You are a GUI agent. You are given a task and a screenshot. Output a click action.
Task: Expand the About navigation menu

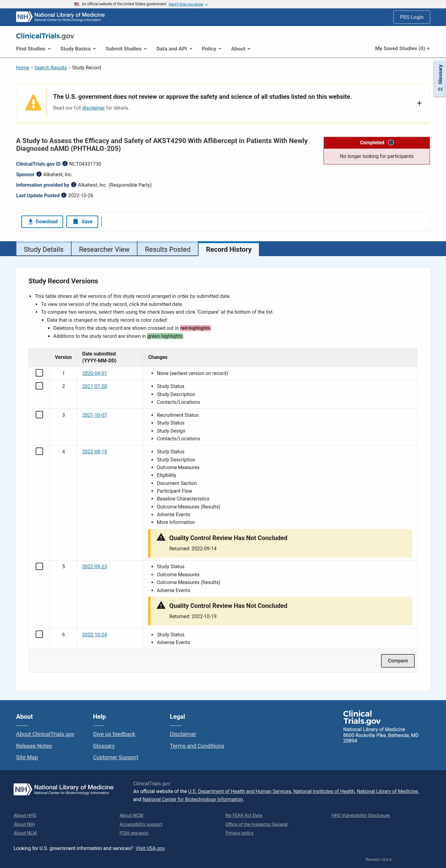point(241,49)
